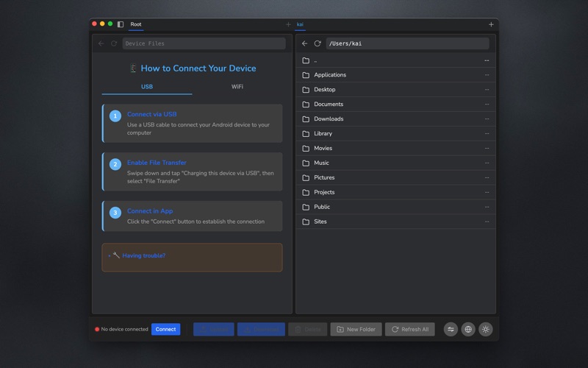Image resolution: width=588 pixels, height=368 pixels.
Task: Select the Downloads row name
Action: (x=329, y=119)
